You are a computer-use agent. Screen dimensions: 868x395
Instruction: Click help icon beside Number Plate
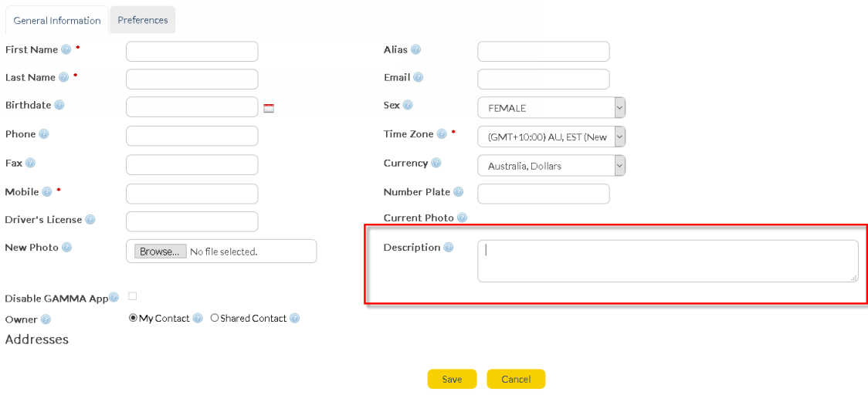tap(459, 192)
